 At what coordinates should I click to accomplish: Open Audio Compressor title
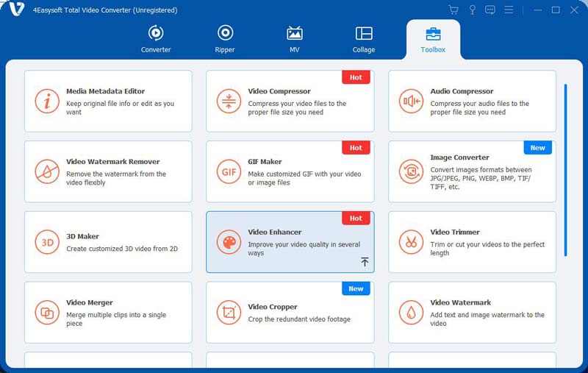pyautogui.click(x=462, y=91)
